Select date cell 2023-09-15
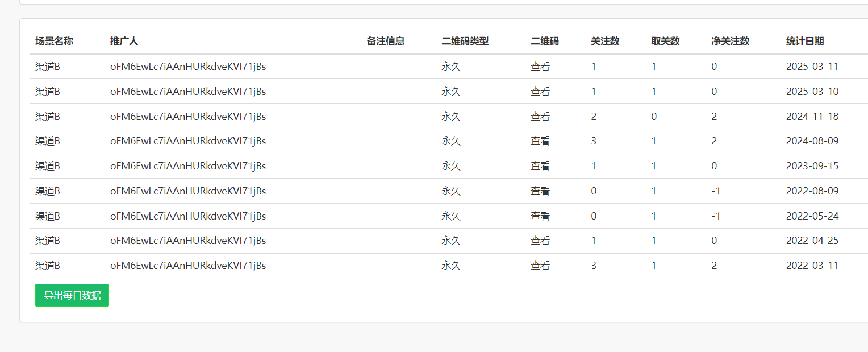This screenshot has height=352, width=868. 812,166
